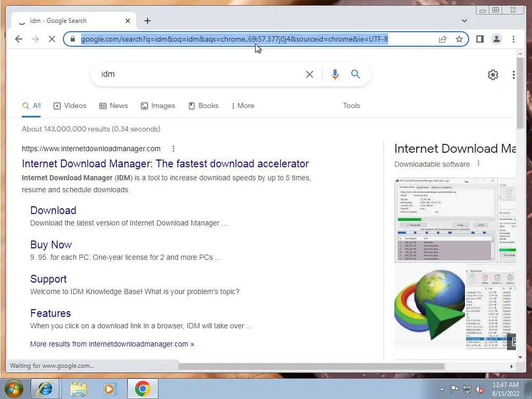Open 'Internet Download Manager: The fastest download accelerator' result

tap(165, 164)
